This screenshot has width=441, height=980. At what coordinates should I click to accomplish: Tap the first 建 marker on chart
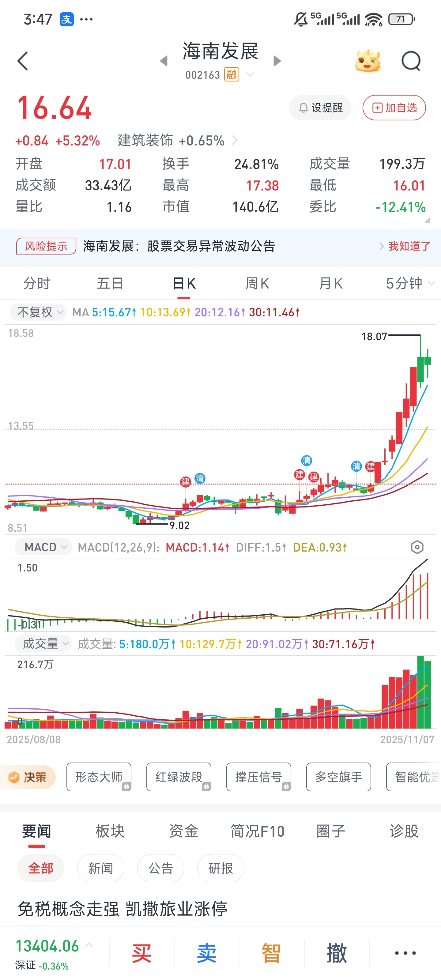click(x=185, y=482)
